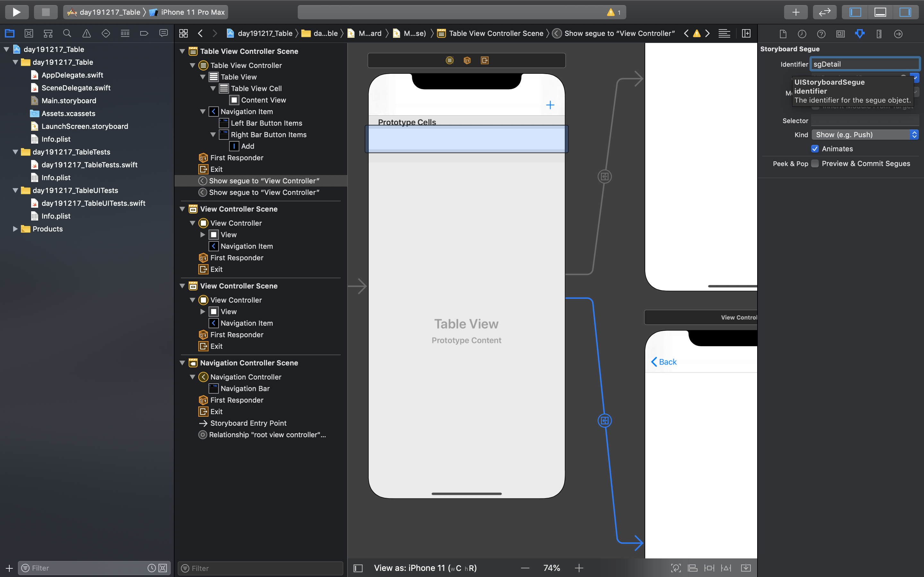The height and width of the screenshot is (577, 924).
Task: Open the Find navigator magnifier icon
Action: click(67, 34)
